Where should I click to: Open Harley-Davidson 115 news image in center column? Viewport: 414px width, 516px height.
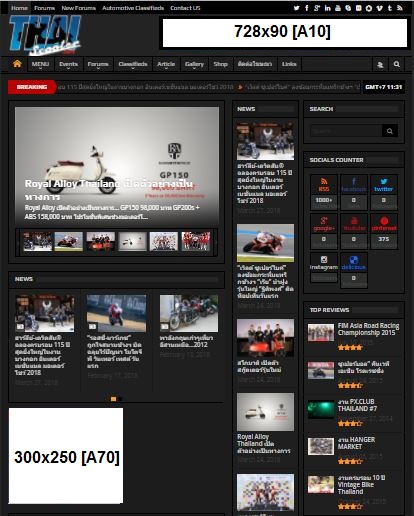(x=265, y=140)
